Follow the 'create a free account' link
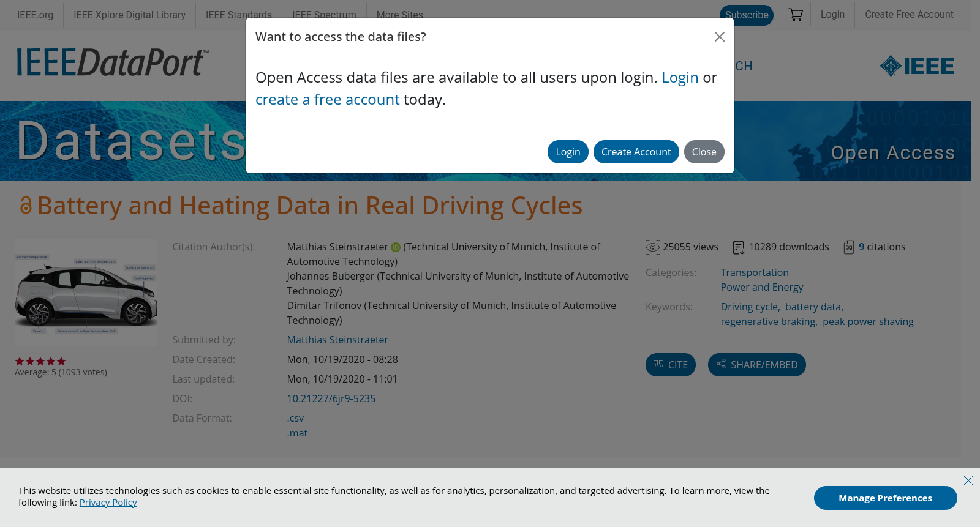 [x=327, y=100]
